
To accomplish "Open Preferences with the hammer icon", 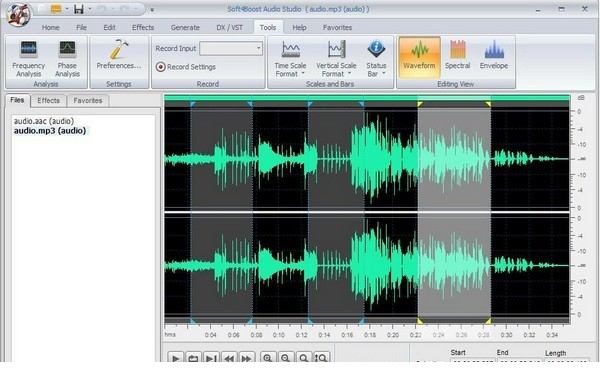I will tap(119, 55).
